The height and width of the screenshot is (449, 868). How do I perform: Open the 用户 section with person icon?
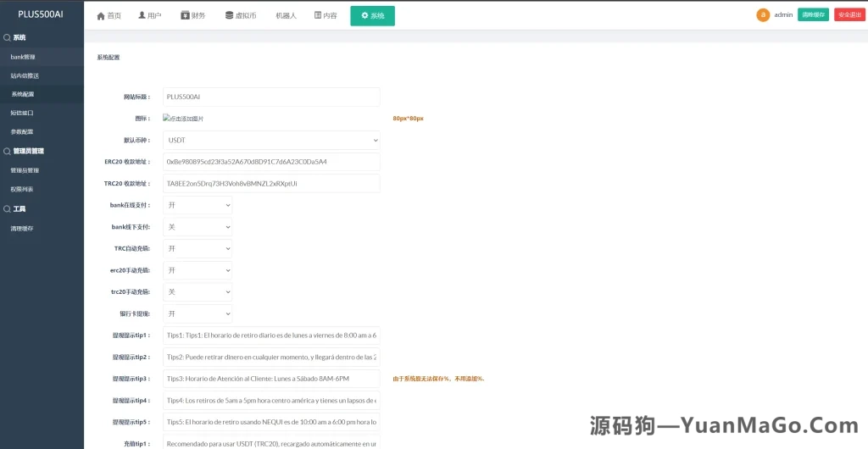[149, 16]
